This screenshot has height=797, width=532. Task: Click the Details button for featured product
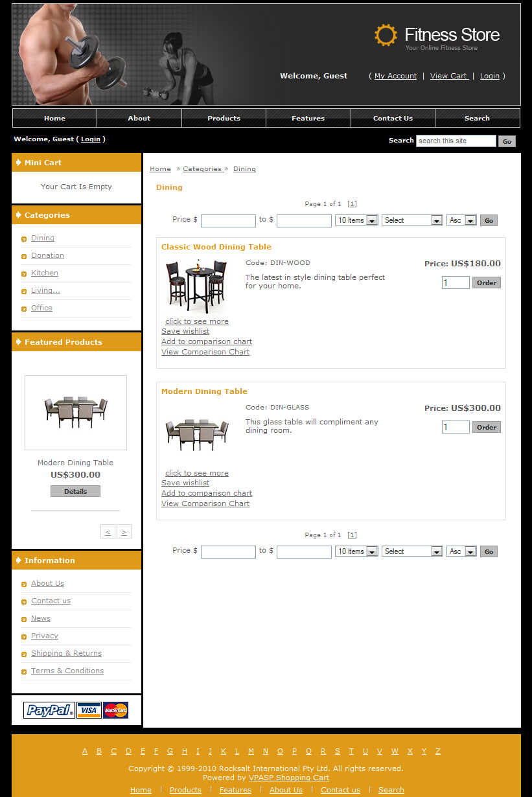[x=75, y=491]
